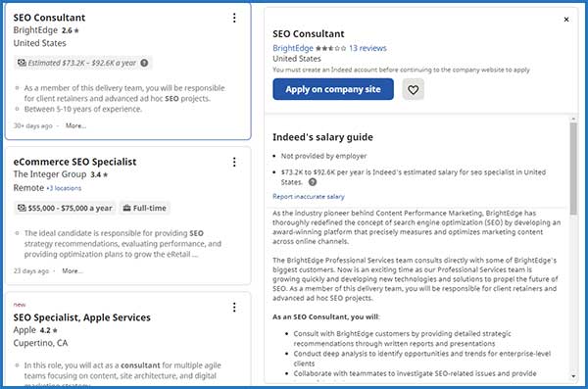Expand More on eCommerce SEO Specialist card
The width and height of the screenshot is (588, 389).
coord(73,270)
